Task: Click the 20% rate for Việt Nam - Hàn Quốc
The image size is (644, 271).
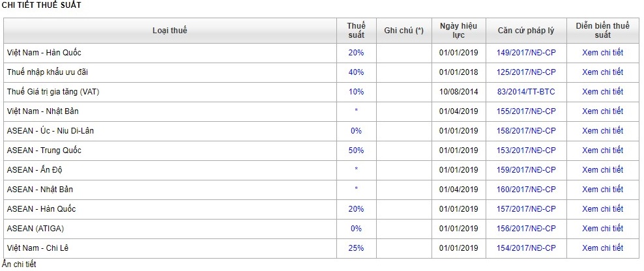Action: 356,53
